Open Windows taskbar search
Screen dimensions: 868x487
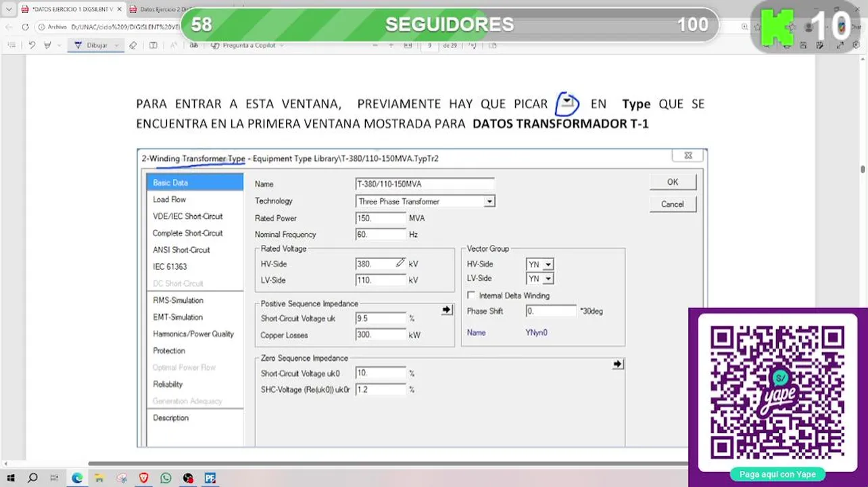tap(32, 478)
